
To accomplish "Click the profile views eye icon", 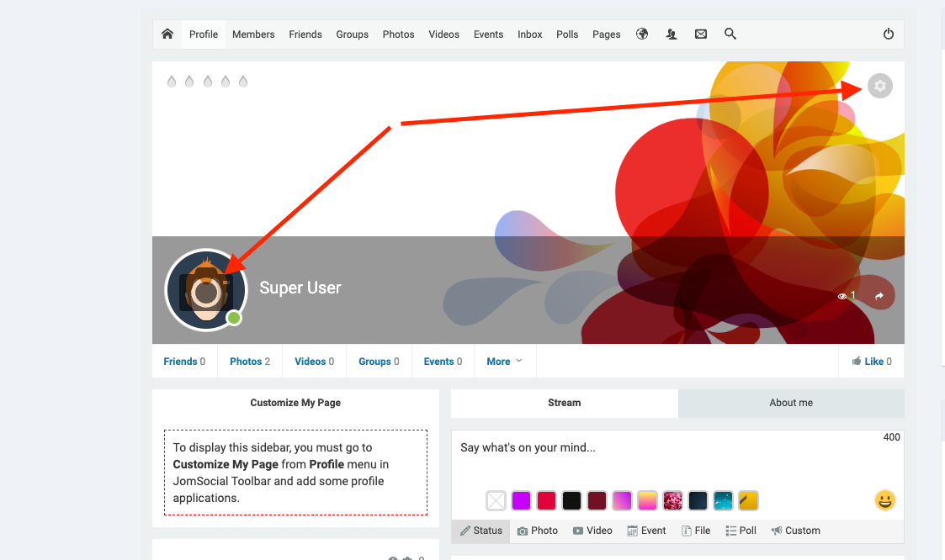I will tap(842, 296).
